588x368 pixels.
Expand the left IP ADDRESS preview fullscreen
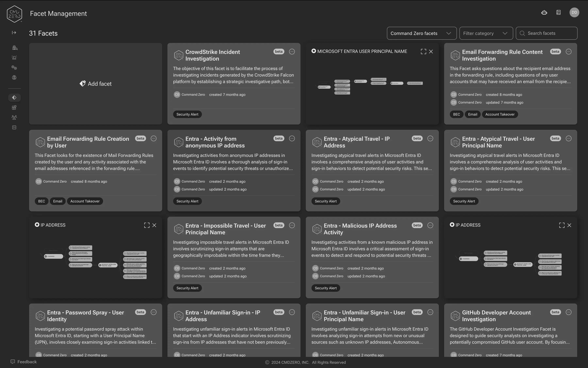147,225
